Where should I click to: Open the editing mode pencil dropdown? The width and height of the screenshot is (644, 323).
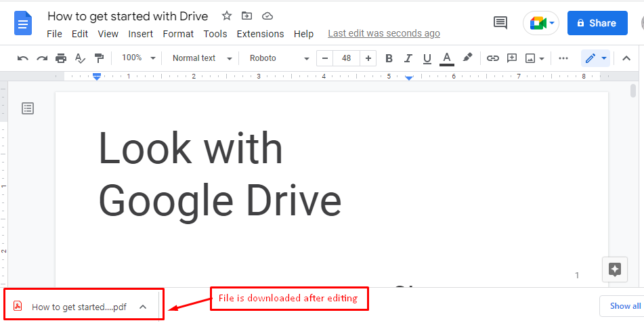pos(595,58)
